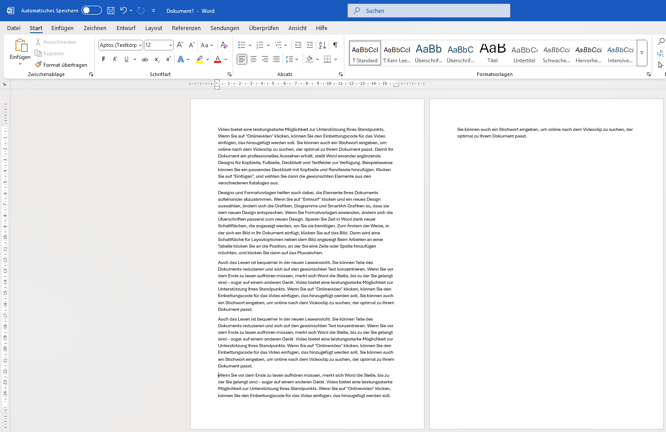666x432 pixels.
Task: Click the subscript icon
Action: pos(157,60)
